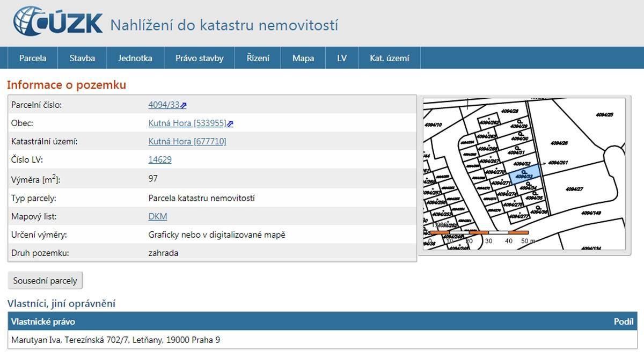Click the DKM map sheet link

(x=158, y=216)
